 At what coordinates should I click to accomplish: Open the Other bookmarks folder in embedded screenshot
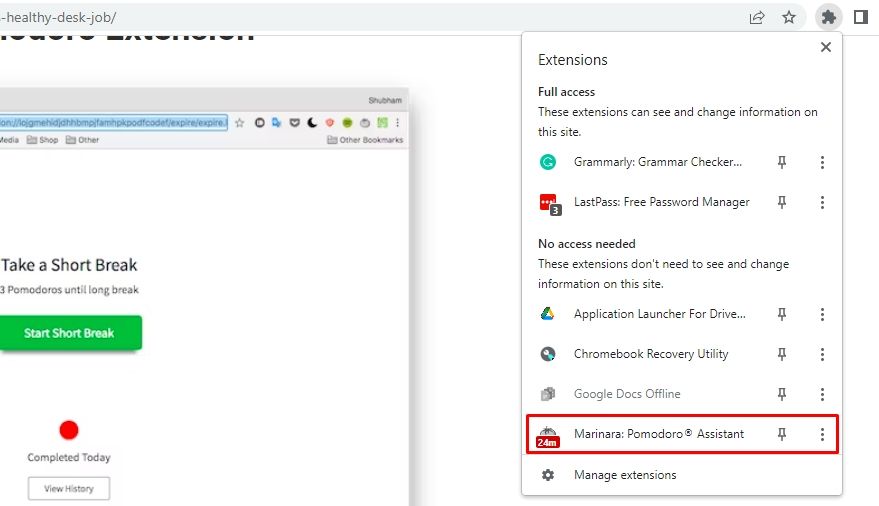(82, 140)
